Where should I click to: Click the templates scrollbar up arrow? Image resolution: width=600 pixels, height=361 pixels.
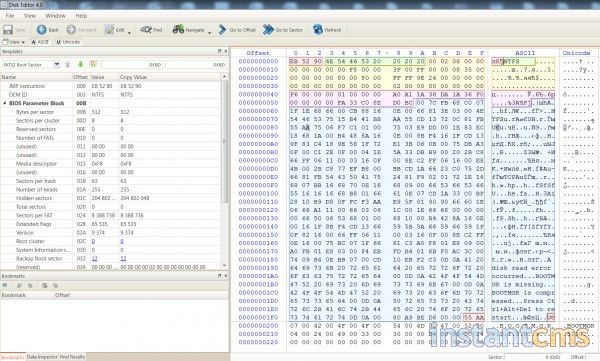pyautogui.click(x=225, y=77)
